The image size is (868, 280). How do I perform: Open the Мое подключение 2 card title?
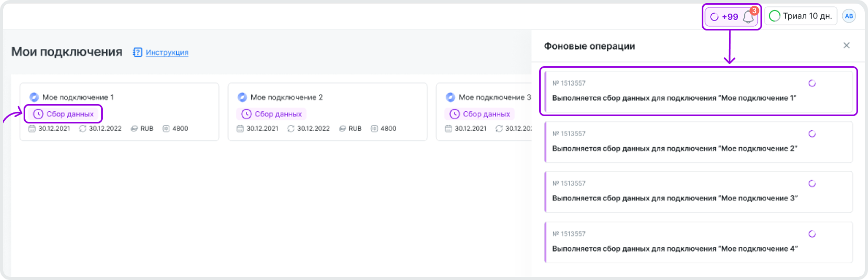tap(286, 97)
